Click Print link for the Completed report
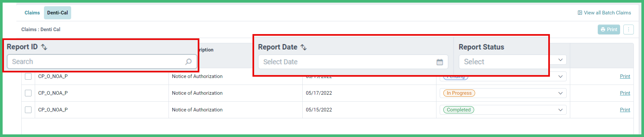The width and height of the screenshot is (644, 137). point(625,110)
